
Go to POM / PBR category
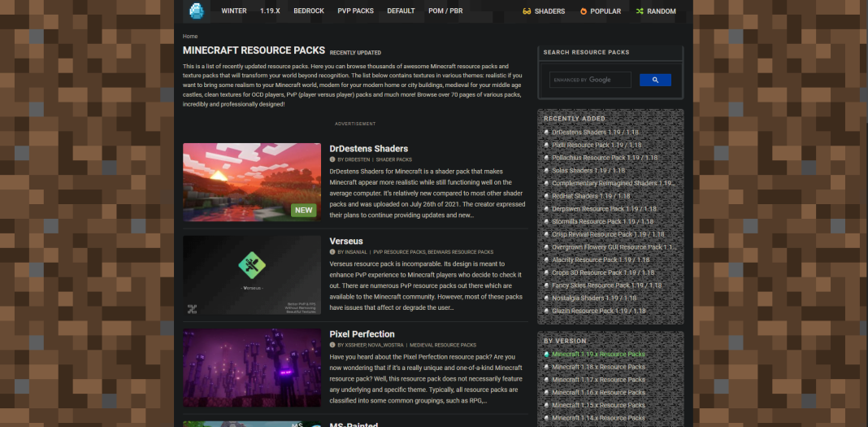pos(448,11)
